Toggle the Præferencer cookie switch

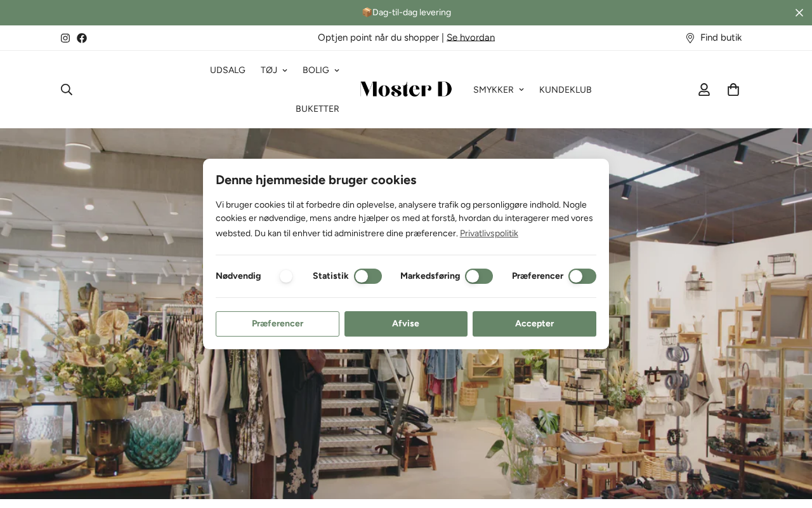click(x=582, y=276)
